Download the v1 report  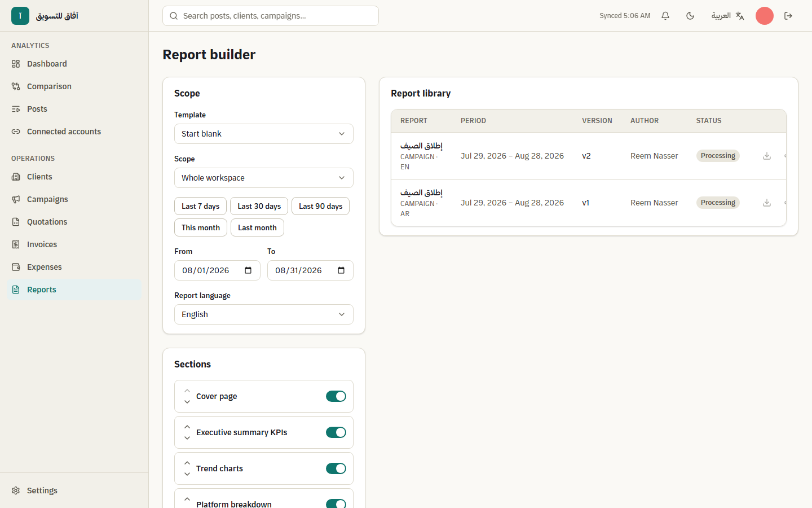767,203
